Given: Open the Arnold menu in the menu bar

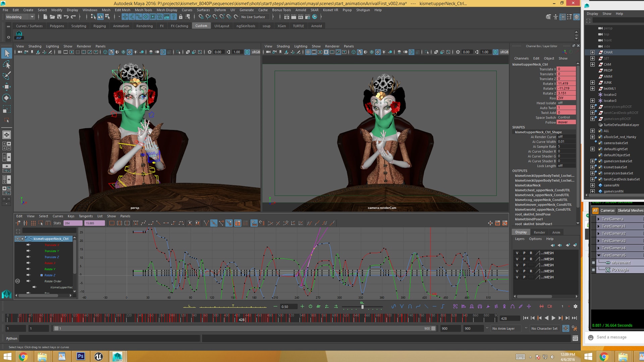Looking at the screenshot, I should pyautogui.click(x=301, y=10).
